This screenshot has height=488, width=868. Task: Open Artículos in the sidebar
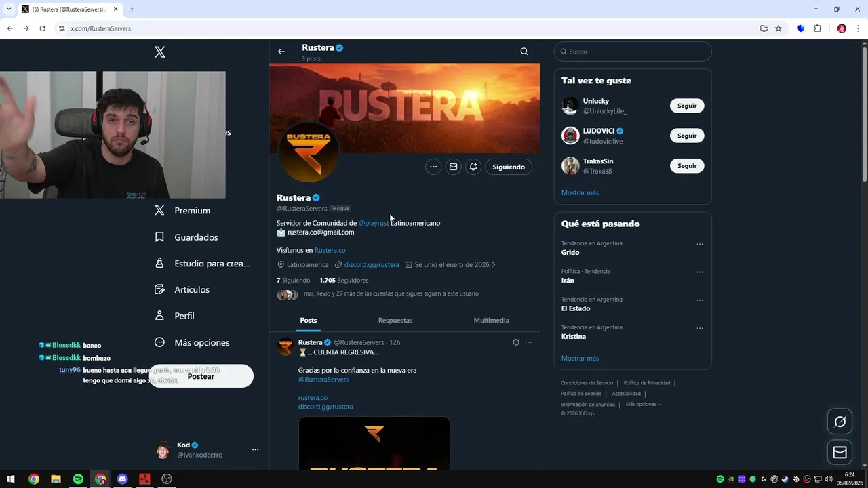pos(182,289)
